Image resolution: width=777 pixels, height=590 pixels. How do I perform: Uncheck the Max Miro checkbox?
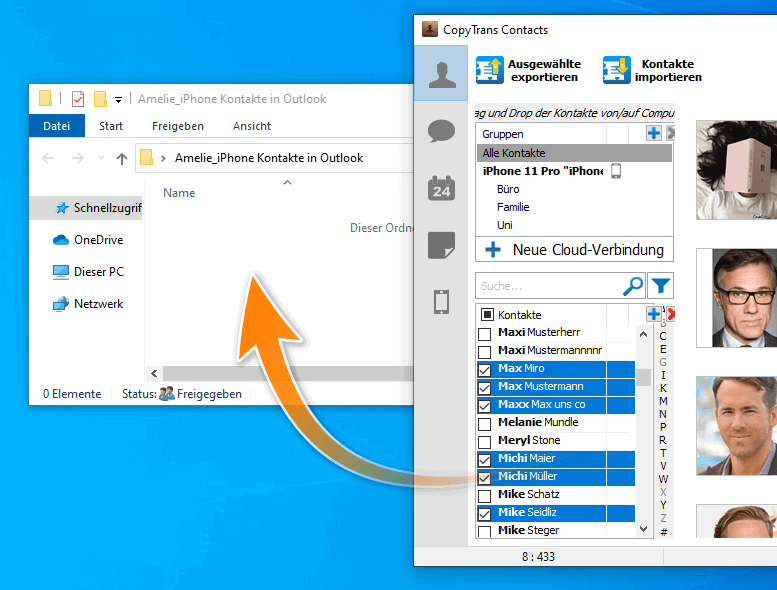(485, 370)
